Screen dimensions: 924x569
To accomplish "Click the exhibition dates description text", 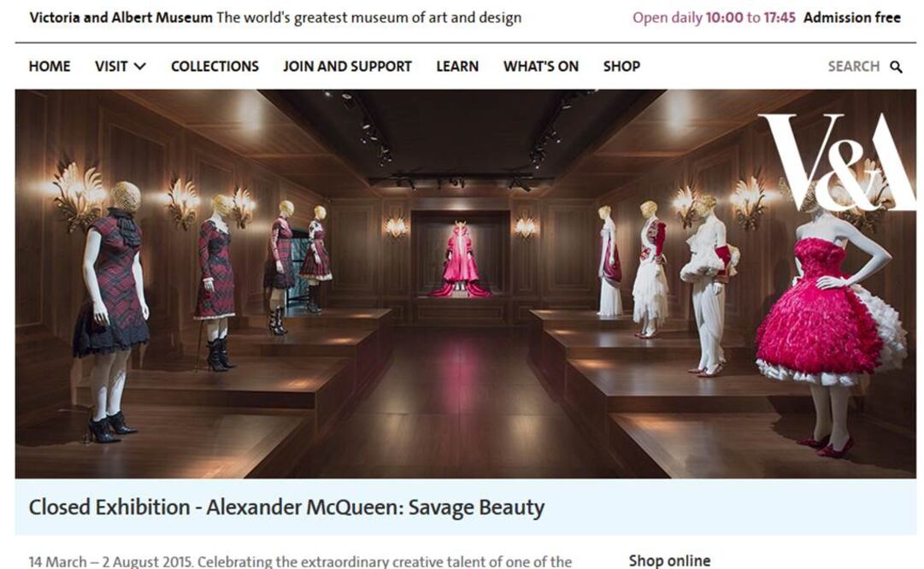I will [x=300, y=561].
